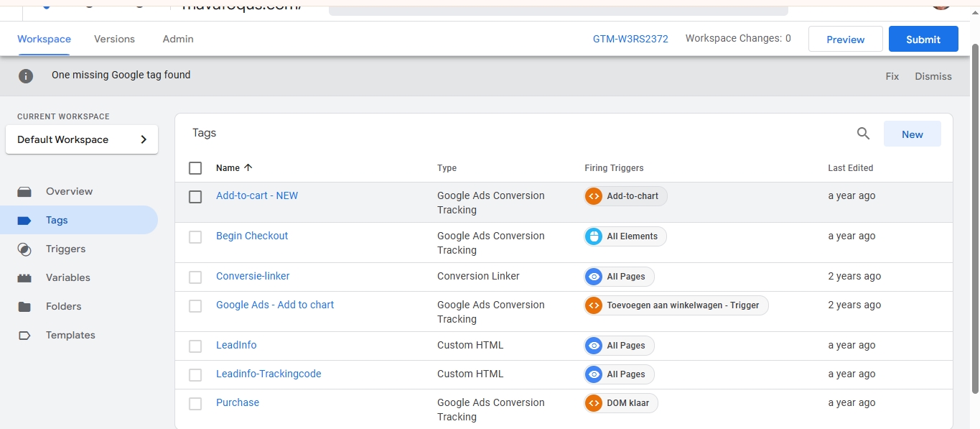Search tags with the magnifier icon

click(863, 133)
